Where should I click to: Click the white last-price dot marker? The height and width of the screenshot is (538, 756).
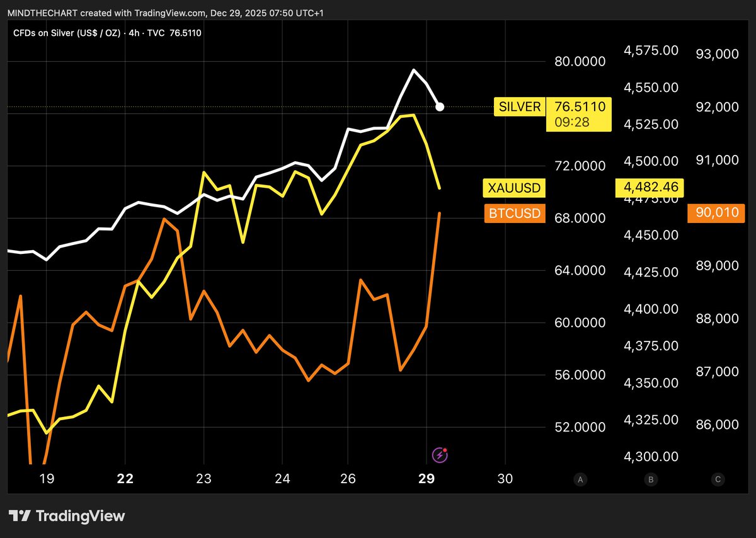point(440,107)
